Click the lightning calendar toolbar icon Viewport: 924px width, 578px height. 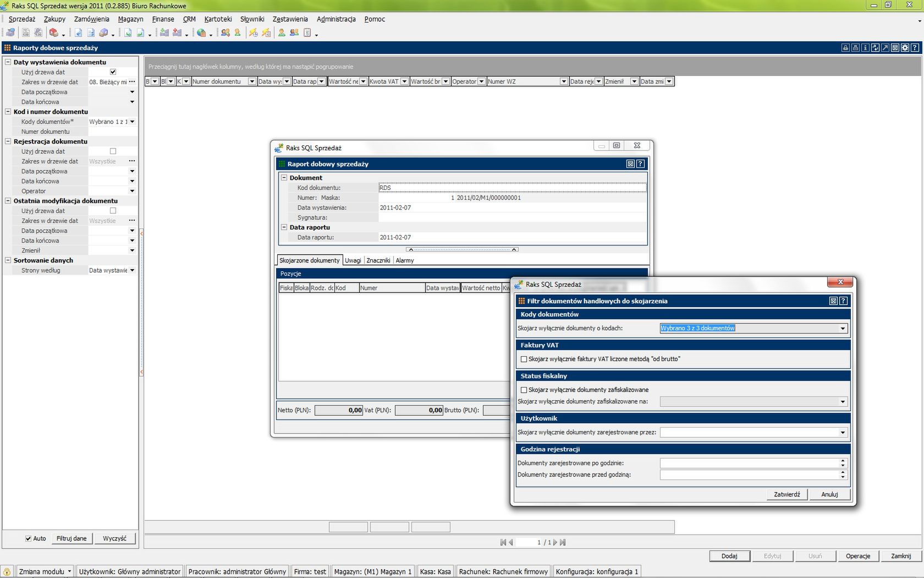tap(266, 32)
